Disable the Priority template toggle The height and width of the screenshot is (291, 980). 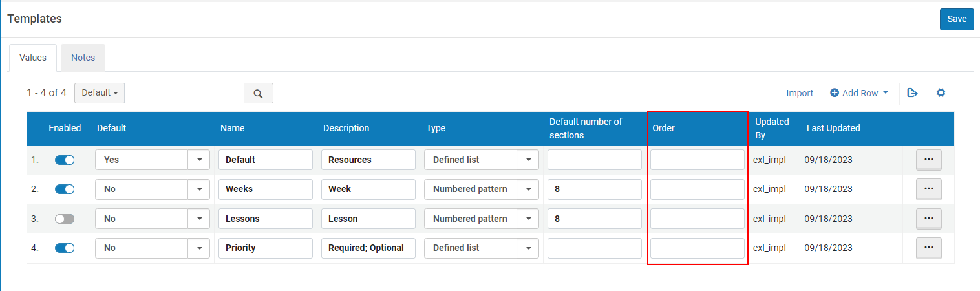[65, 248]
